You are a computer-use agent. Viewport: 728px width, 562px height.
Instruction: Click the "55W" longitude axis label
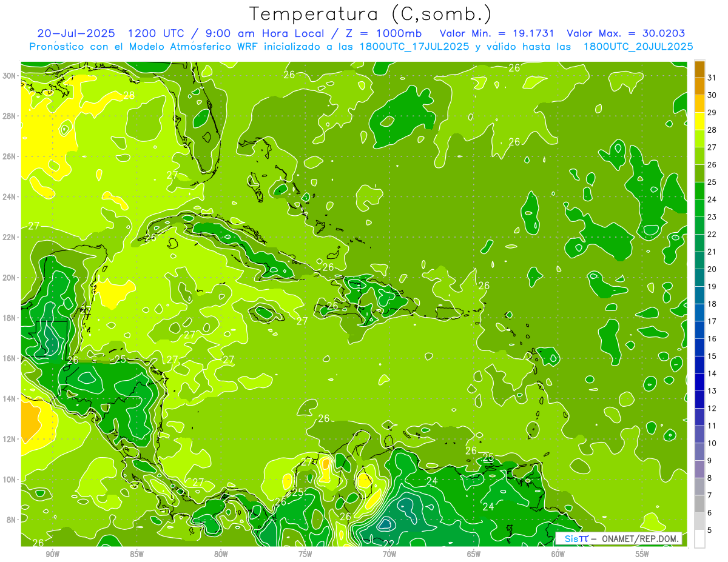[642, 554]
